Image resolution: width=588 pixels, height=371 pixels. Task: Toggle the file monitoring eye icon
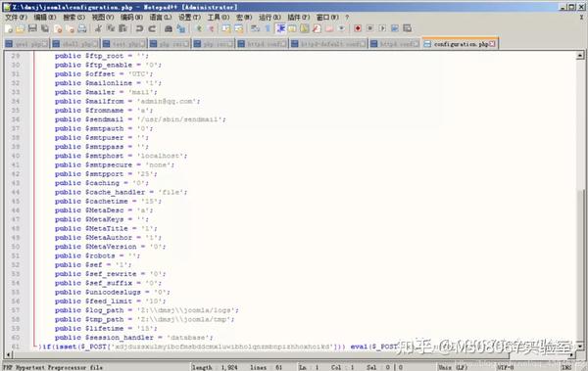(342, 28)
